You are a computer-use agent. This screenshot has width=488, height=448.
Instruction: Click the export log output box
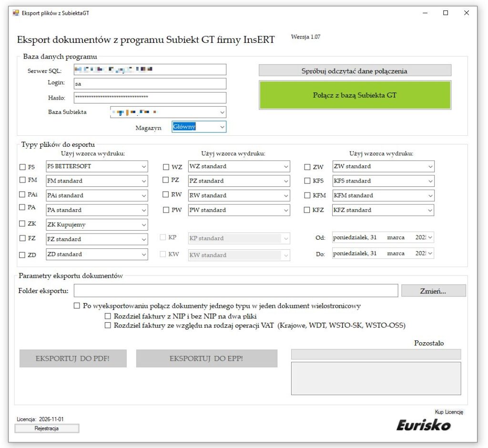point(376,378)
